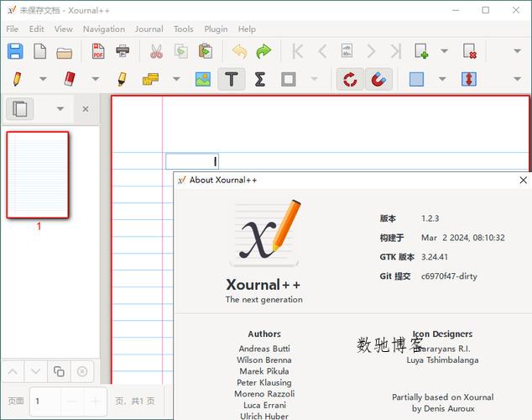Move page up in sidebar
The image size is (532, 420).
13,371
